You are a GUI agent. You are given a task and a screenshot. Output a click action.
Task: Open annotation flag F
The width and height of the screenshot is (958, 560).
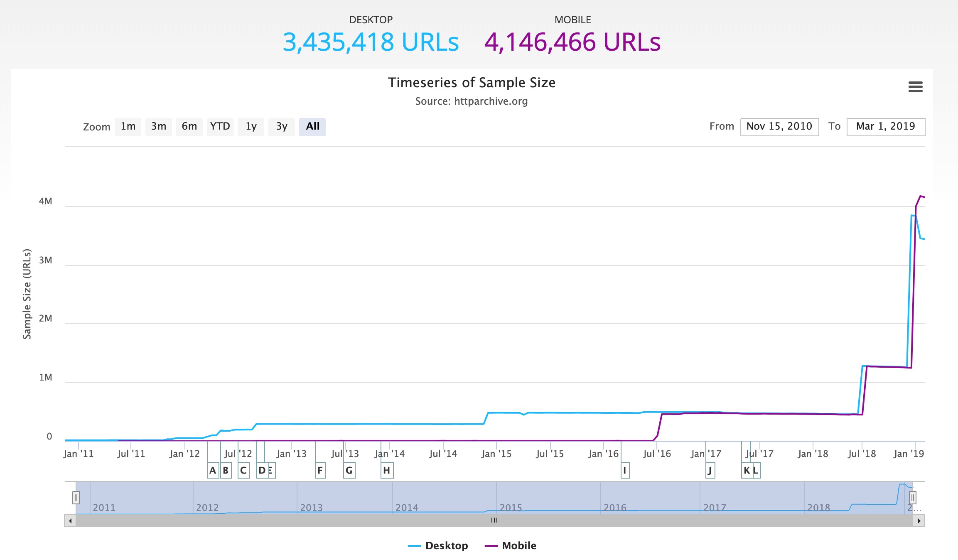[x=320, y=470]
